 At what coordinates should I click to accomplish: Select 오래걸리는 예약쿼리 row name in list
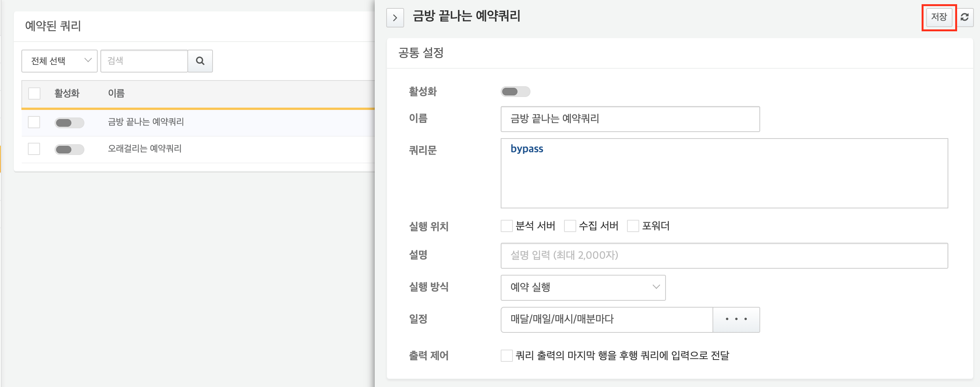point(145,149)
